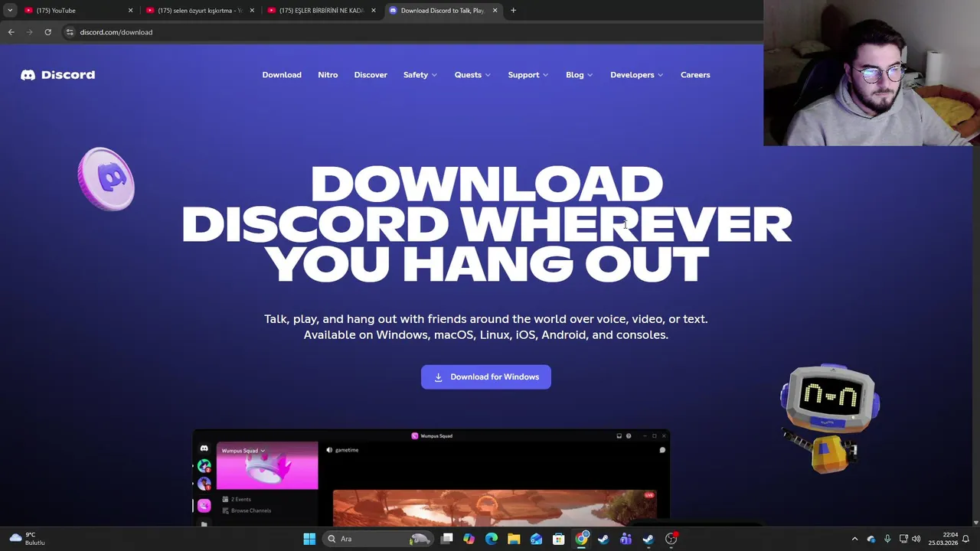Reload the page with the refresh icon
Viewport: 980px width, 551px height.
(47, 32)
